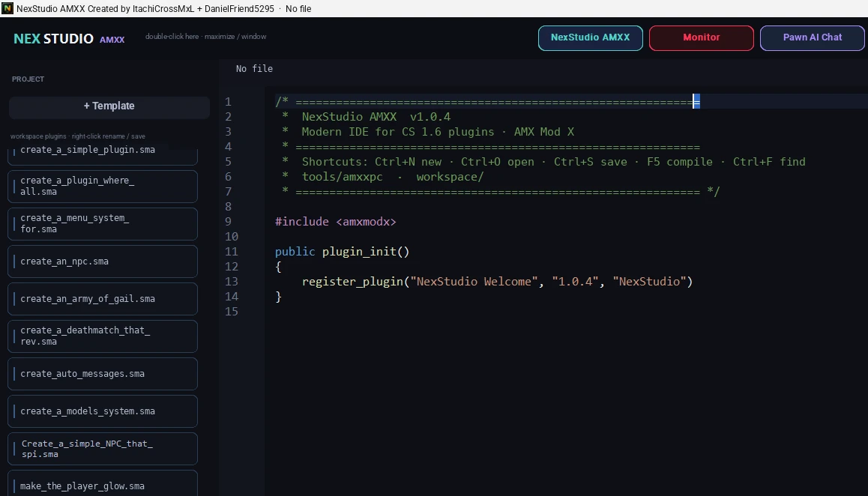Click line number 13 in gutter
868x496 pixels.
[x=232, y=281]
